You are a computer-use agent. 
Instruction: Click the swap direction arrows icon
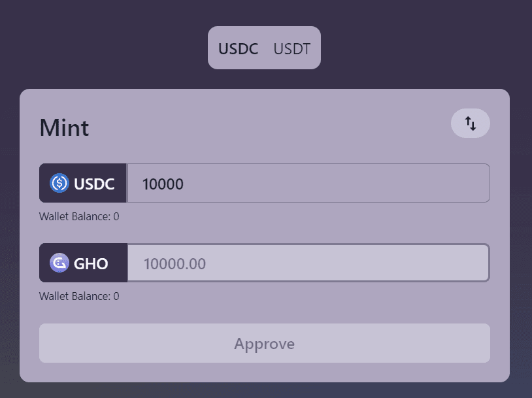coord(471,123)
